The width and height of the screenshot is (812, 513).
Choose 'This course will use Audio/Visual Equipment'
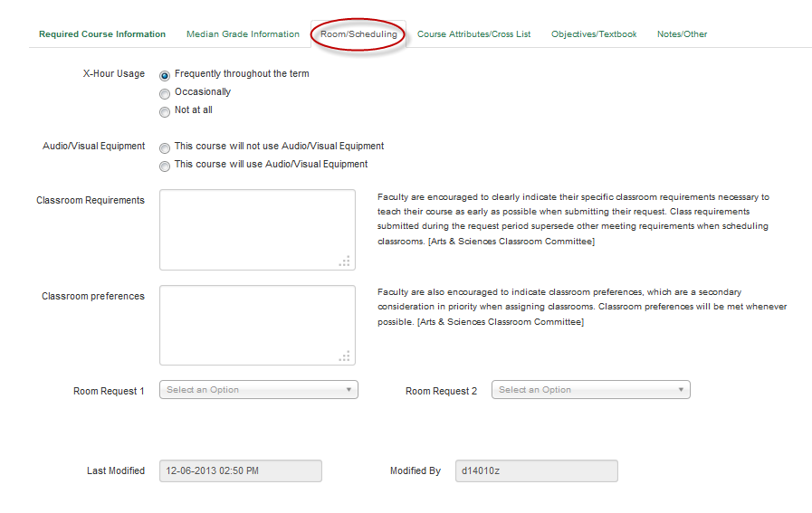[x=165, y=166]
